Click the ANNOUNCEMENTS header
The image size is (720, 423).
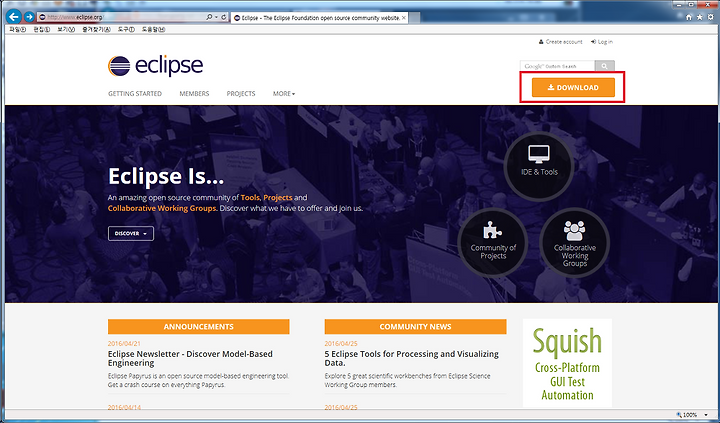click(x=198, y=327)
